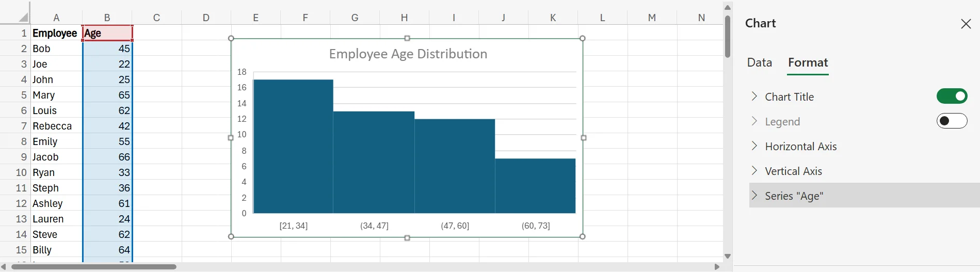980x272 pixels.
Task: Switch to the Format tab
Action: tap(808, 63)
